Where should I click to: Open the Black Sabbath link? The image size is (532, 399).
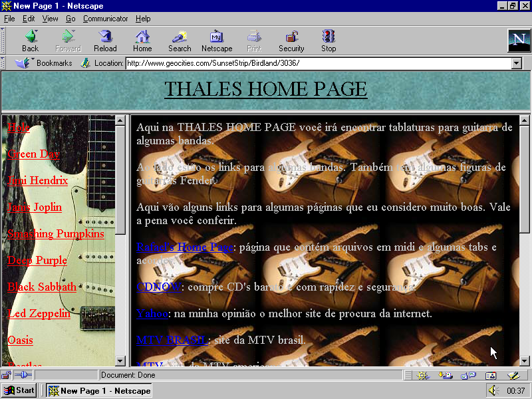click(x=42, y=287)
